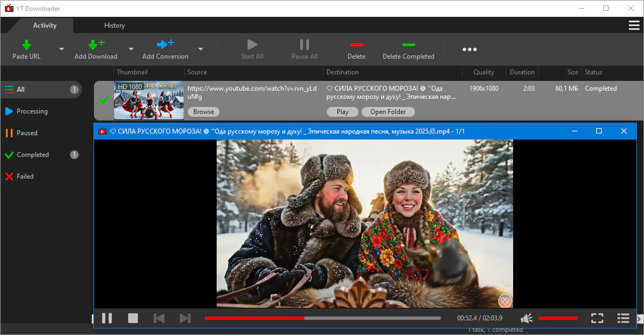Image resolution: width=644 pixels, height=335 pixels.
Task: Pause the playing video
Action: [107, 318]
